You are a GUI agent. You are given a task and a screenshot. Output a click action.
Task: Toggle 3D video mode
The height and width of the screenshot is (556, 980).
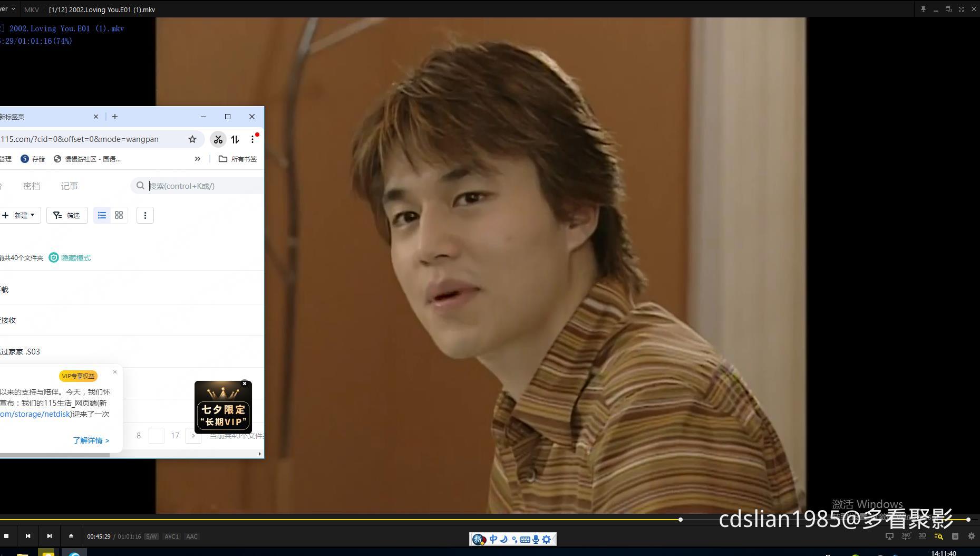[922, 536]
